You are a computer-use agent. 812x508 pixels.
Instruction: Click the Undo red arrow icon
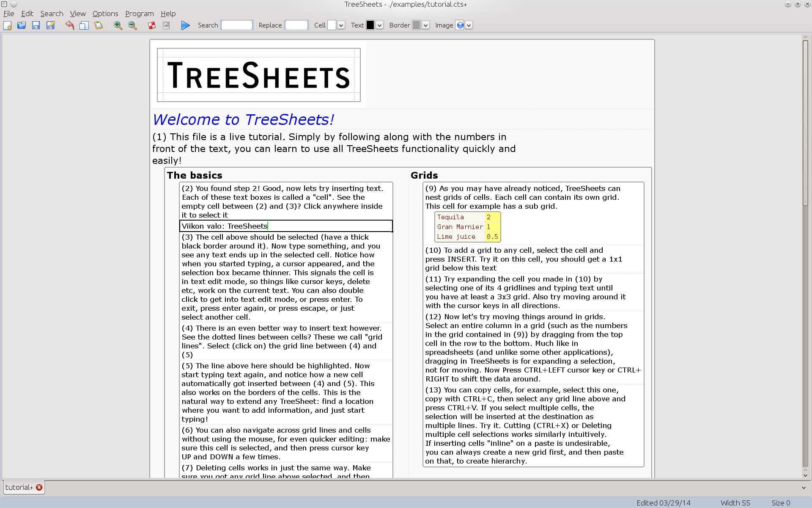point(70,25)
